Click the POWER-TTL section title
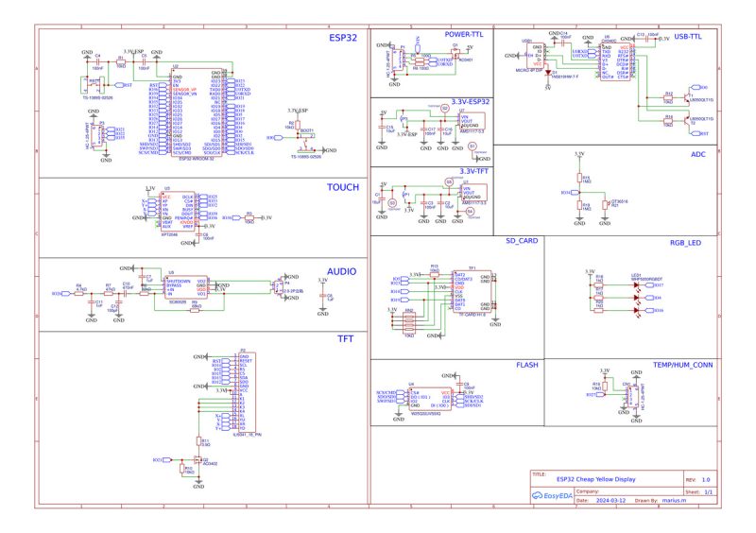The width and height of the screenshot is (756, 533). pyautogui.click(x=463, y=35)
